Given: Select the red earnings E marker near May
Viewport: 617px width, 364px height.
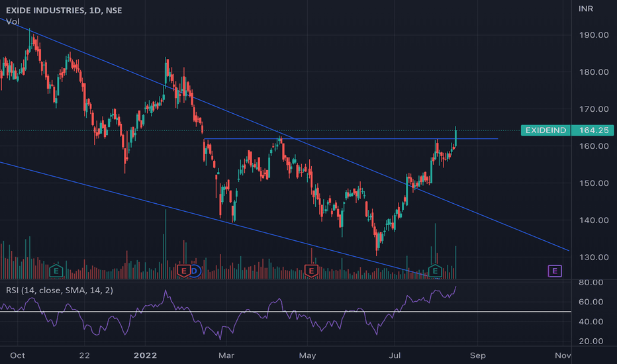Looking at the screenshot, I should (x=311, y=271).
